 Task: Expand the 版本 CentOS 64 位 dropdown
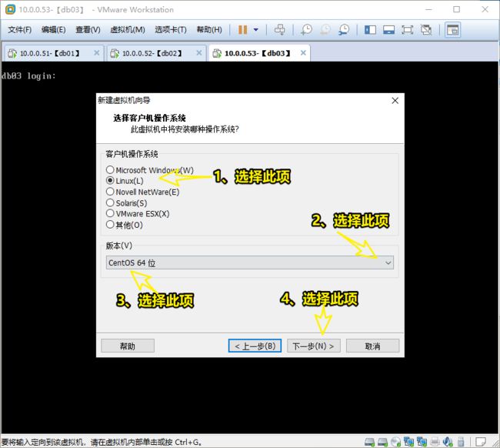[x=250, y=262]
